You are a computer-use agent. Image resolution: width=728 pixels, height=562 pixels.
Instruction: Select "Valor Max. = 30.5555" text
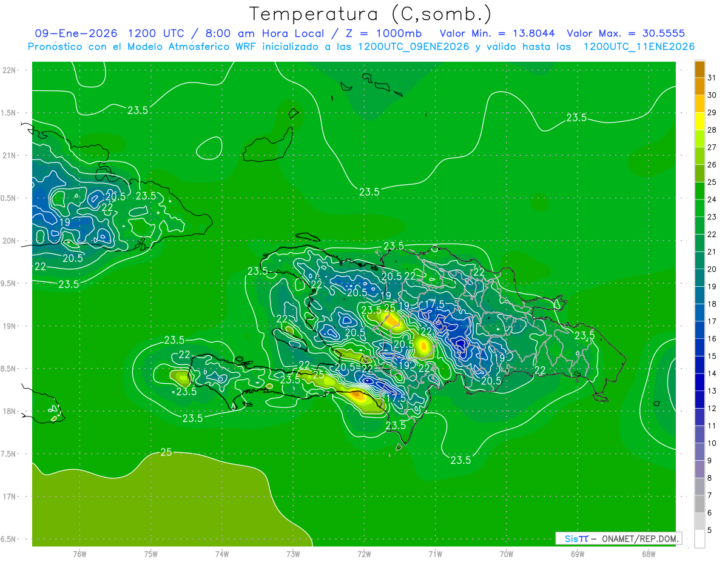tap(625, 33)
